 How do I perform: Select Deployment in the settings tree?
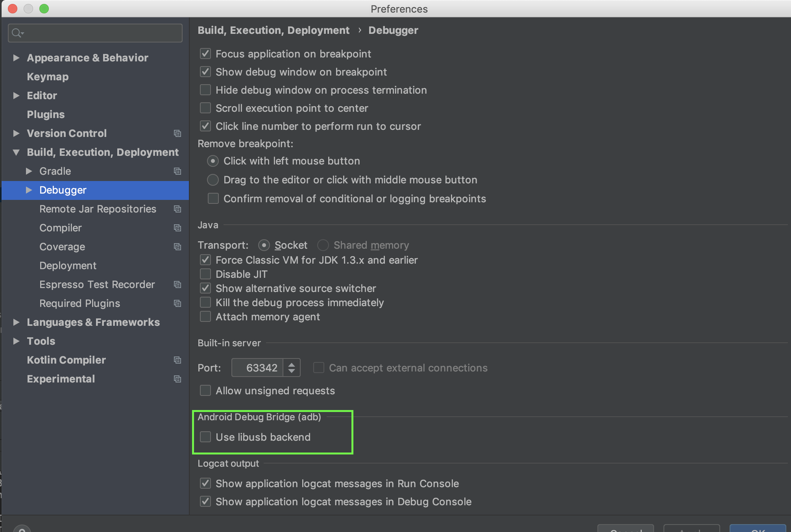68,266
